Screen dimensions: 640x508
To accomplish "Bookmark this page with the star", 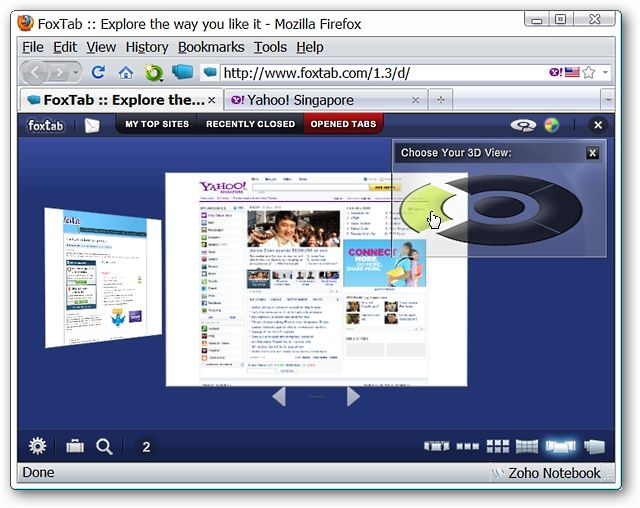I will tap(588, 73).
